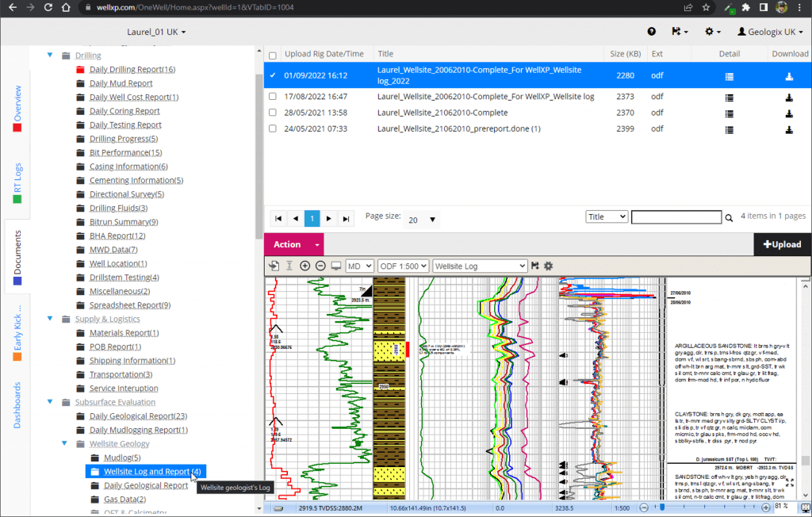Viewport: 812px width, 517px height.
Task: Click the save template icon beside Wellsite Log
Action: click(x=535, y=266)
